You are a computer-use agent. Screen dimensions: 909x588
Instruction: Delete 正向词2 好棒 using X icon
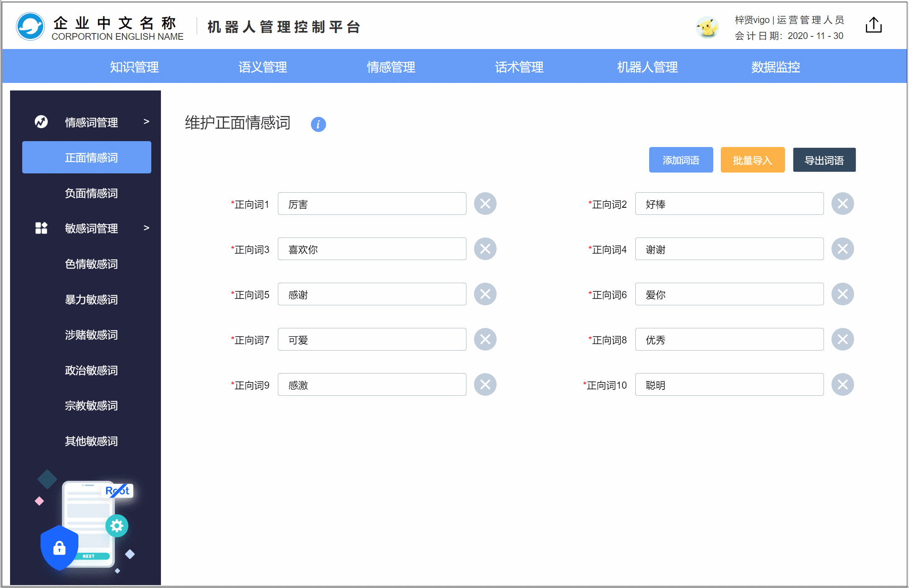[842, 204]
